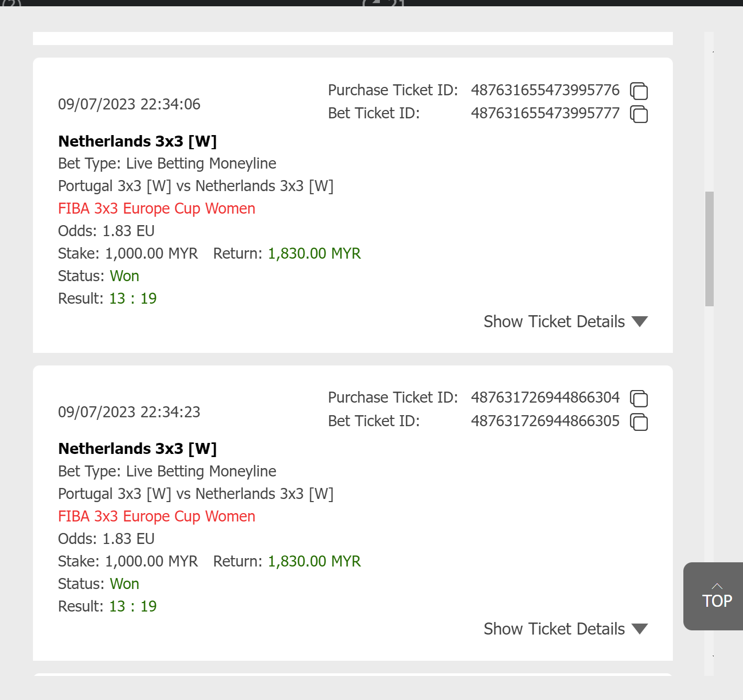Open FIBA 3x3 Europe Cup Women link in first ticket
743x700 pixels.
click(156, 208)
